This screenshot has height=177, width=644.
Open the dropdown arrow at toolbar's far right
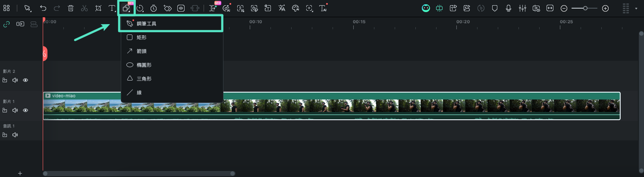[636, 8]
